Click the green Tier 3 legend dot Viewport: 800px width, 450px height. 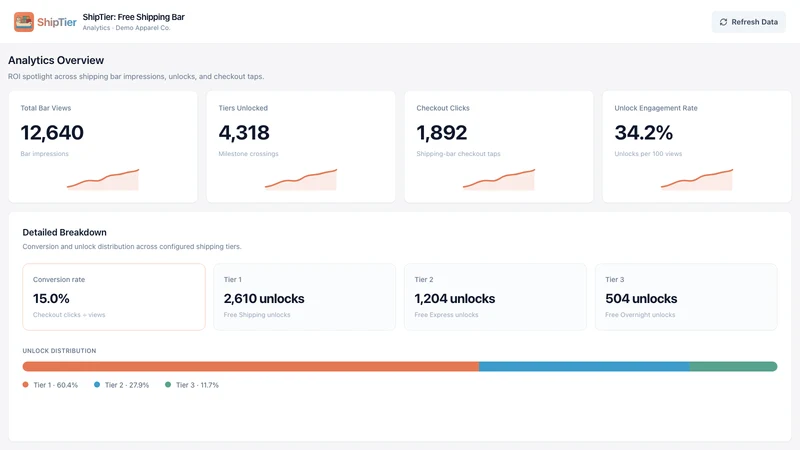tap(168, 385)
